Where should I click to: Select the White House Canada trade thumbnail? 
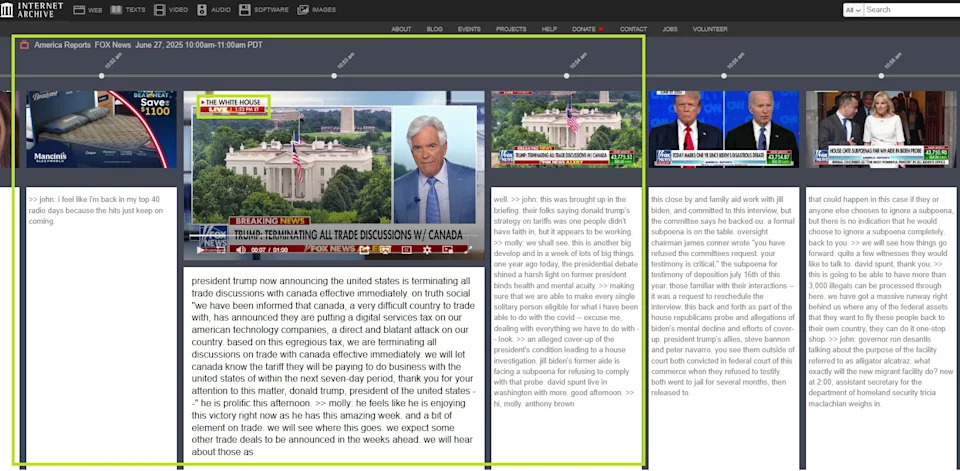click(566, 129)
